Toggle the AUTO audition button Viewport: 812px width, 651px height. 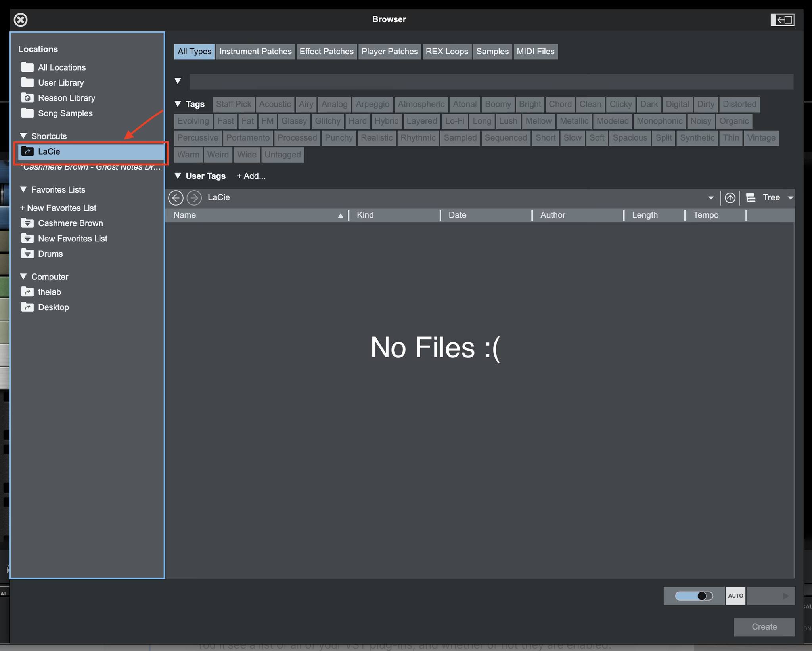(735, 596)
